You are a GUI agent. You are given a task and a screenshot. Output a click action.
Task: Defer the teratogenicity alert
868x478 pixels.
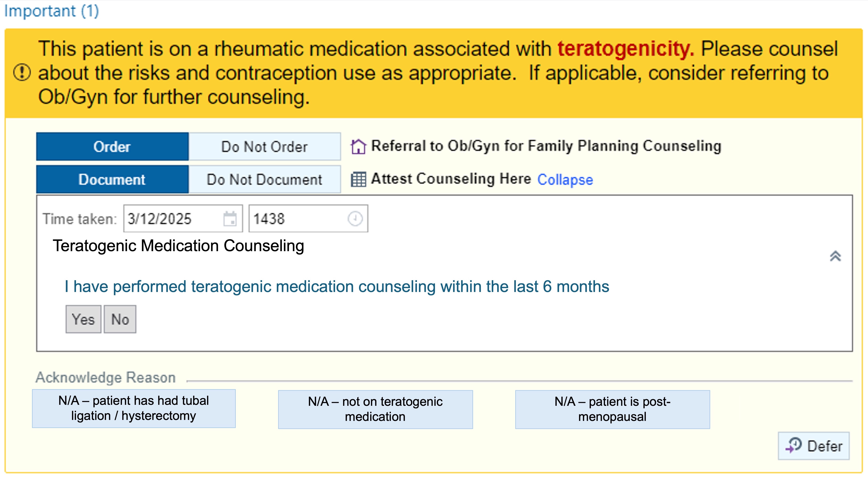point(814,446)
